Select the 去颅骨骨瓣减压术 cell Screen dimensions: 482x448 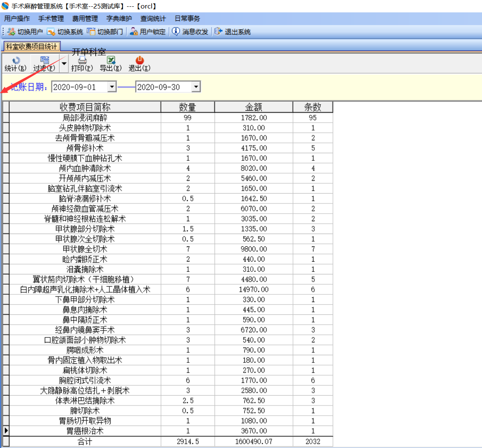point(85,138)
